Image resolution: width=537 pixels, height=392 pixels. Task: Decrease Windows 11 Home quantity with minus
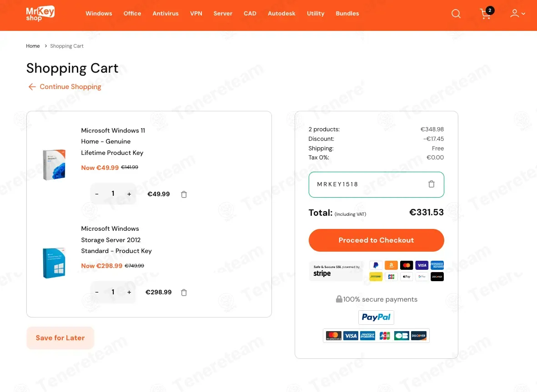(x=97, y=194)
